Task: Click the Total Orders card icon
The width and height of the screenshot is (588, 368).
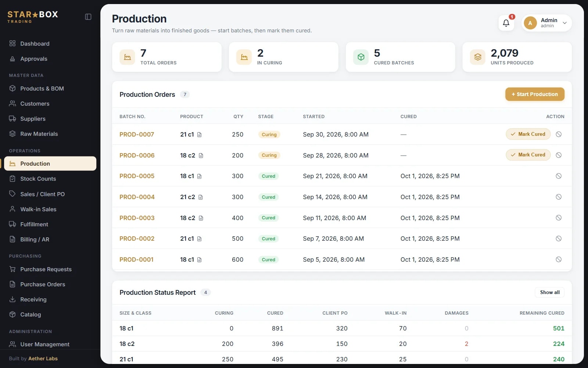Action: point(127,57)
